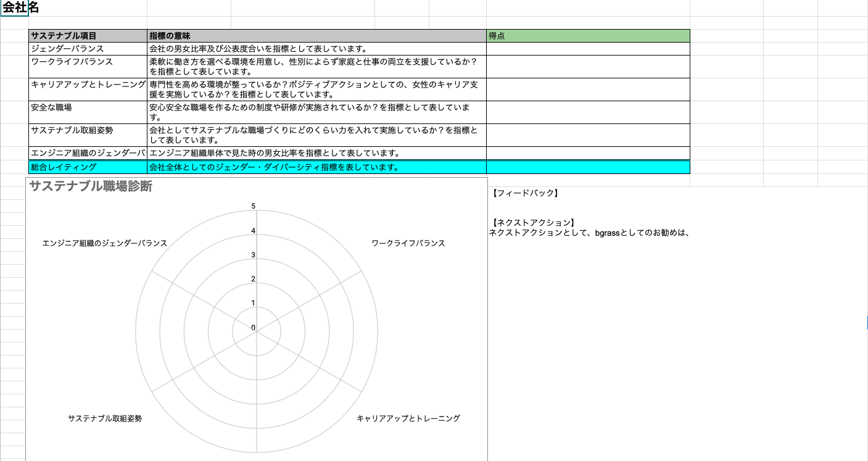Click text ネクストアクションとして、bgrassとしてのお勧めは
The width and height of the screenshot is (868, 461).
[x=589, y=233]
